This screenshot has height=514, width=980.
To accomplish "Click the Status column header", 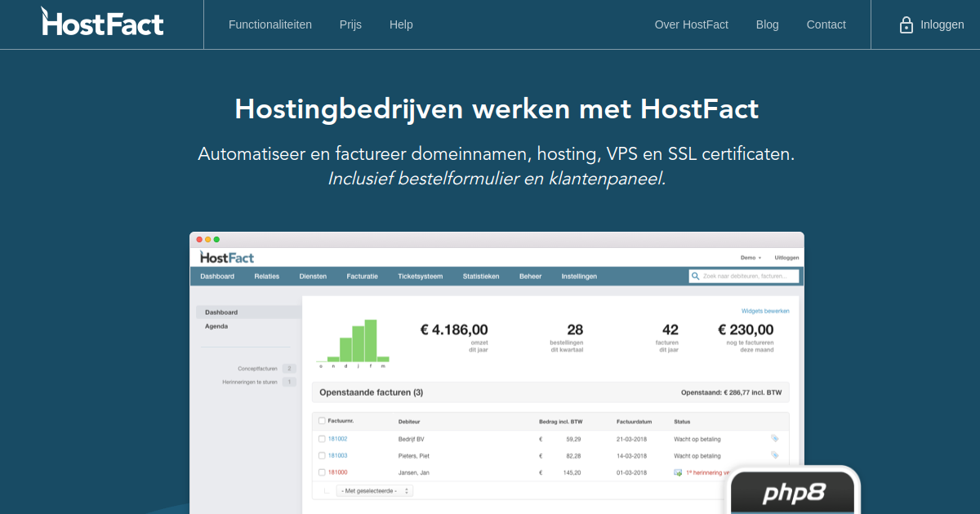I will 682,421.
